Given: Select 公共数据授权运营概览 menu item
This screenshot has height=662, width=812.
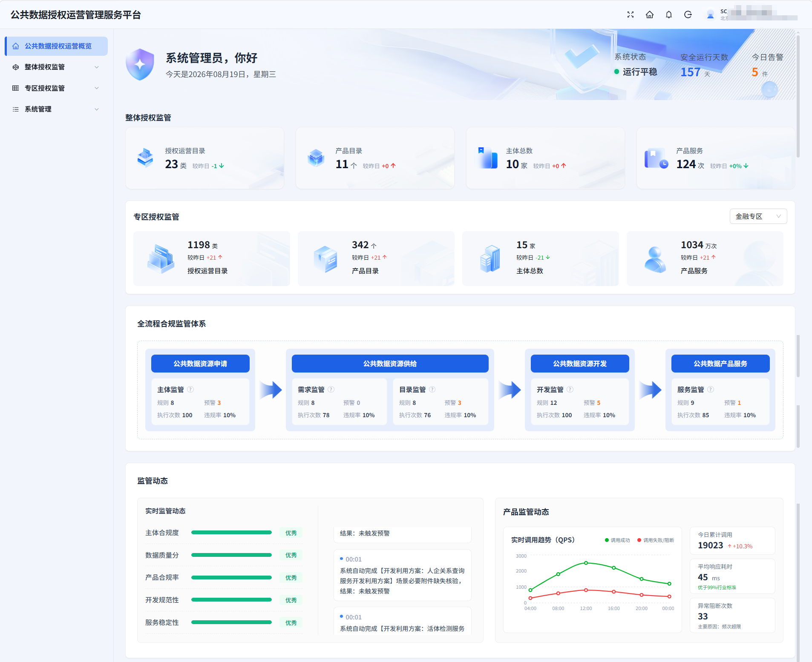Looking at the screenshot, I should click(56, 46).
